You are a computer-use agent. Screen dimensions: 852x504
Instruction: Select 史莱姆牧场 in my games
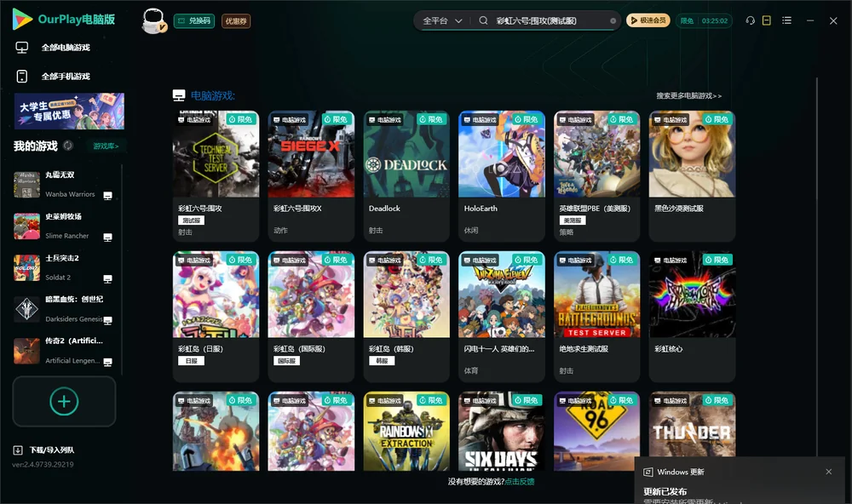63,226
